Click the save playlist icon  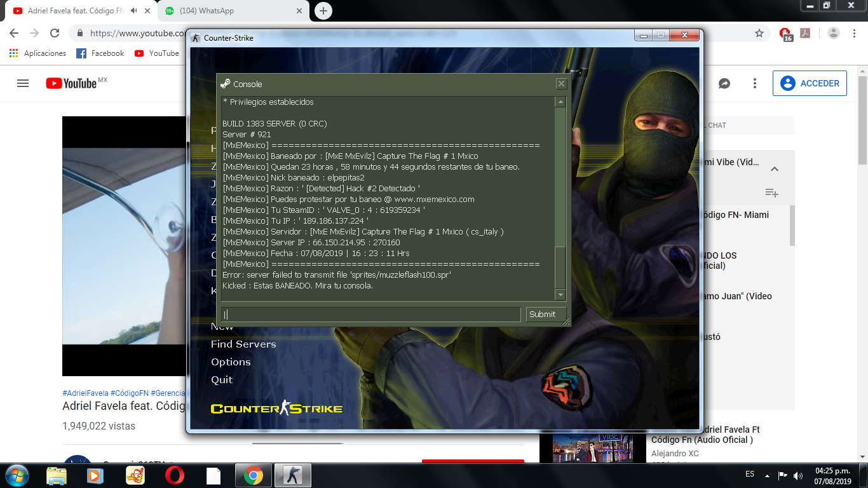772,193
